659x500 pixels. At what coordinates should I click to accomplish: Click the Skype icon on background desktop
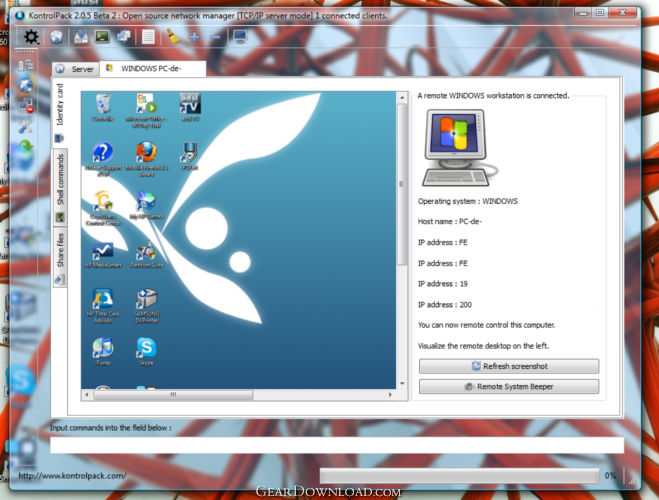tap(20, 381)
